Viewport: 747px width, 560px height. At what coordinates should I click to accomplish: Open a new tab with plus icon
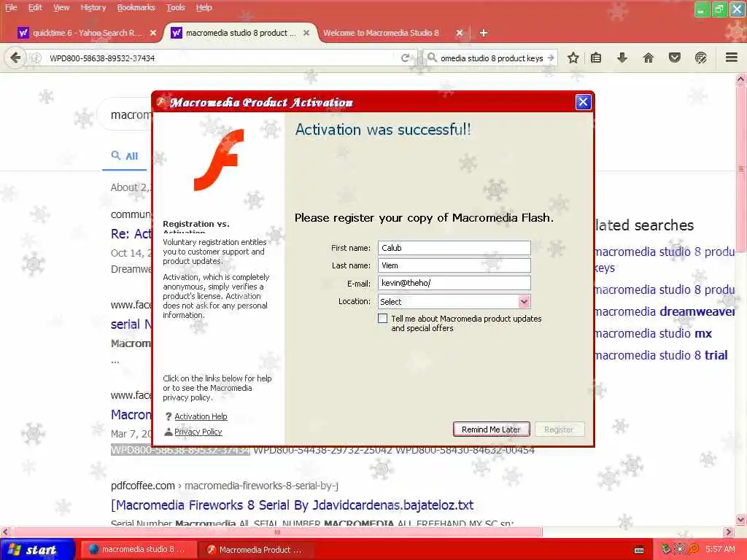pyautogui.click(x=484, y=33)
